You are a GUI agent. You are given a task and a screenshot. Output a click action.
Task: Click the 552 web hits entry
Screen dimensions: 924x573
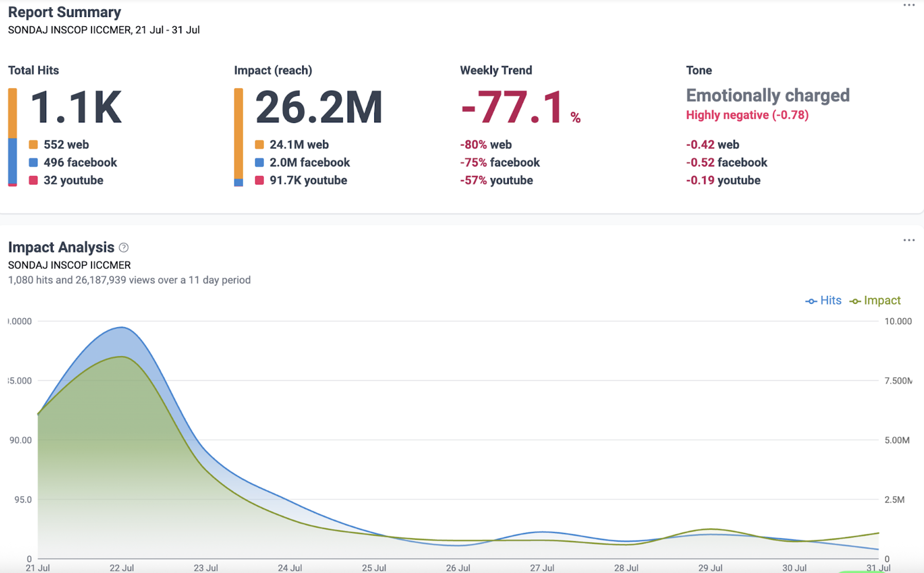[66, 145]
